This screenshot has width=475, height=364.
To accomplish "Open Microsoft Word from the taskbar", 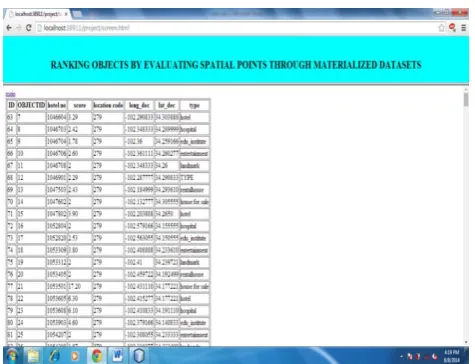I will (x=117, y=356).
